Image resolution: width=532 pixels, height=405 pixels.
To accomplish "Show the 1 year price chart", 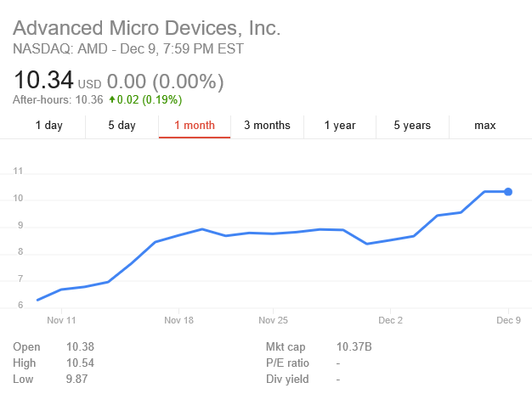I will [x=340, y=126].
